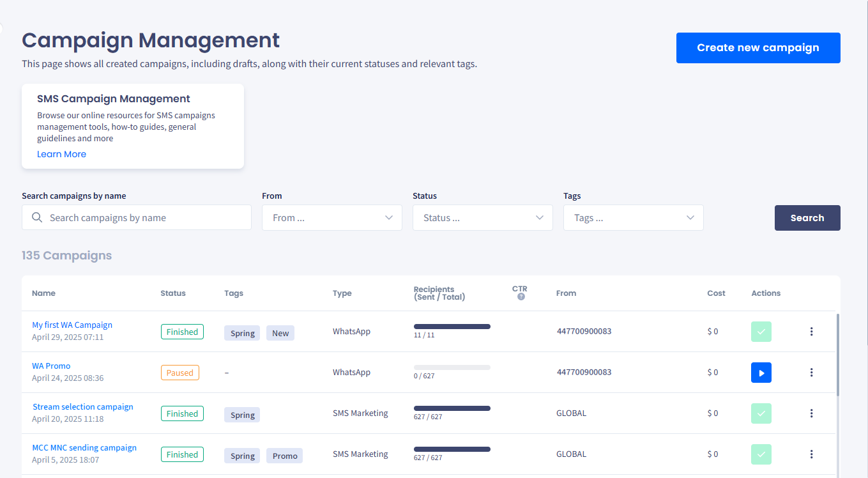This screenshot has width=868, height=478.
Task: Click the 11 / 11 recipients count
Action: 424,335
